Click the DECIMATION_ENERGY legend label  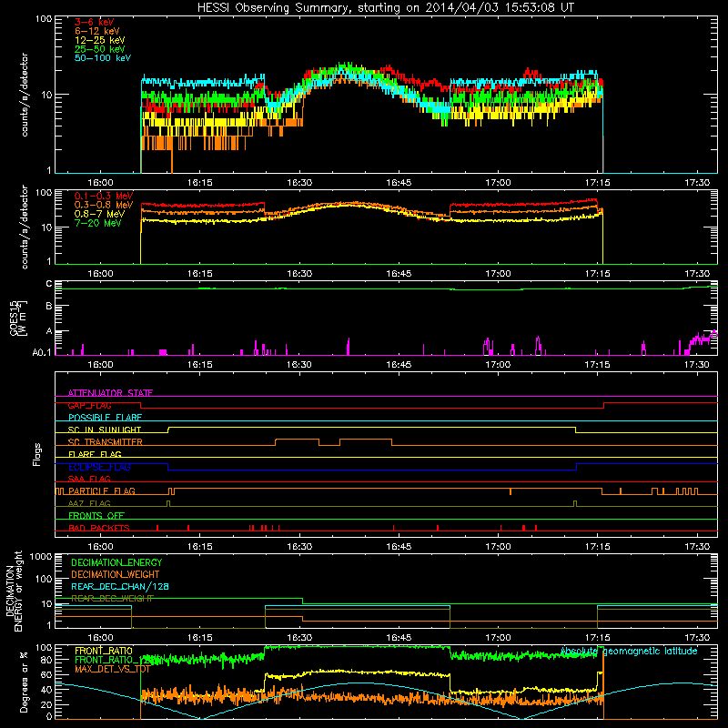pos(116,562)
